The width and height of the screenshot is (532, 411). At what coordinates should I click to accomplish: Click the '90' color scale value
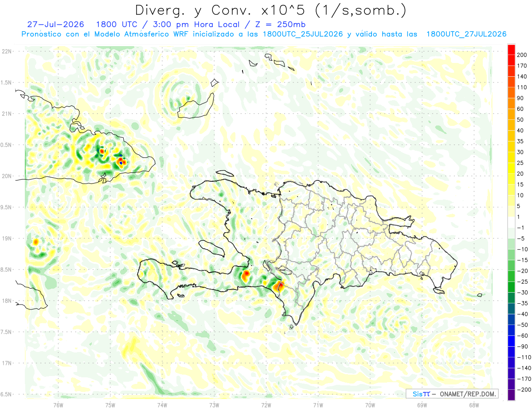pyautogui.click(x=521, y=98)
